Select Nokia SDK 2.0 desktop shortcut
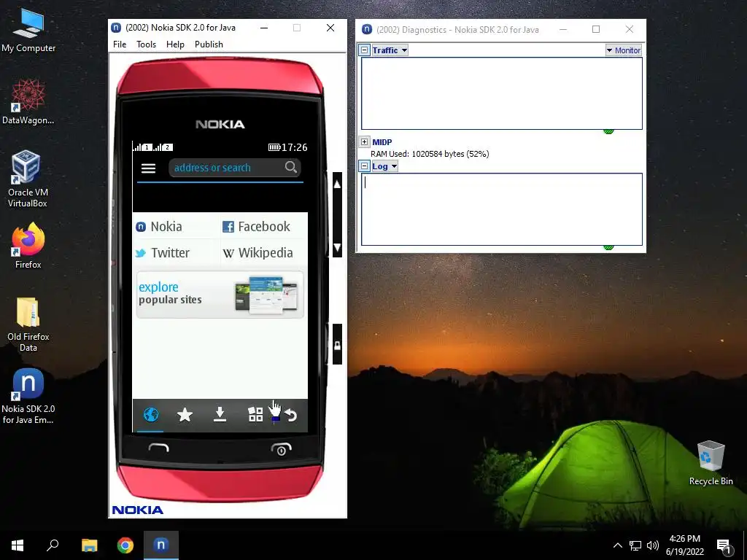The image size is (747, 560). pos(28,396)
